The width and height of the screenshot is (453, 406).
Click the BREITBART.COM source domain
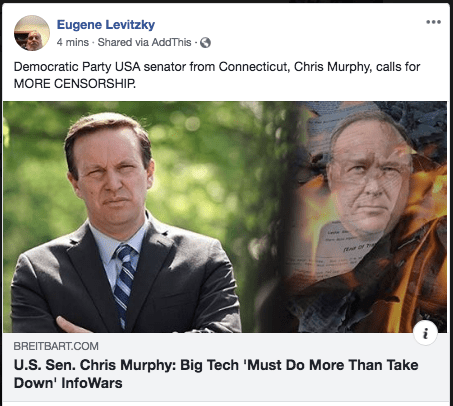click(56, 346)
